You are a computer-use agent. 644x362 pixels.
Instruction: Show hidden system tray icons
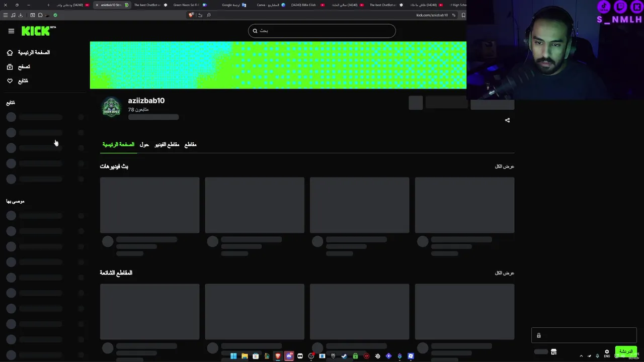pyautogui.click(x=581, y=356)
